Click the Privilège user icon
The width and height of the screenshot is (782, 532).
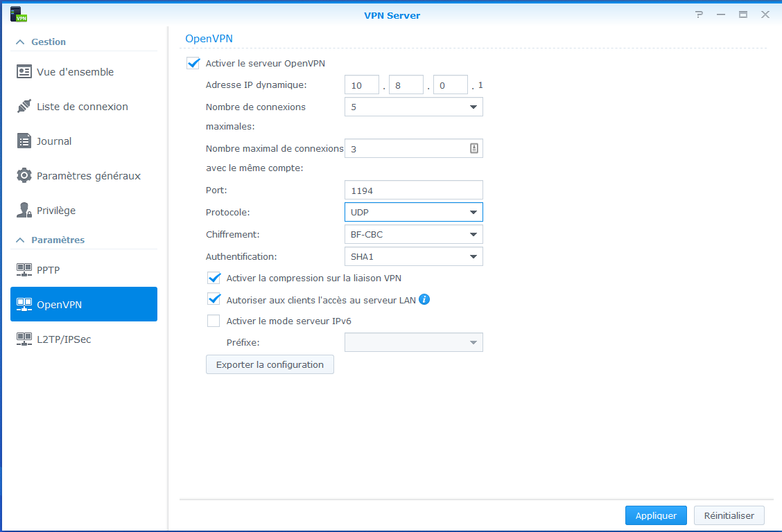tap(24, 210)
